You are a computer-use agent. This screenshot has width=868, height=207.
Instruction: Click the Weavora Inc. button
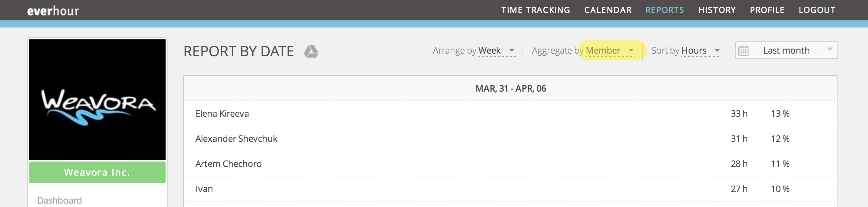[x=97, y=172]
